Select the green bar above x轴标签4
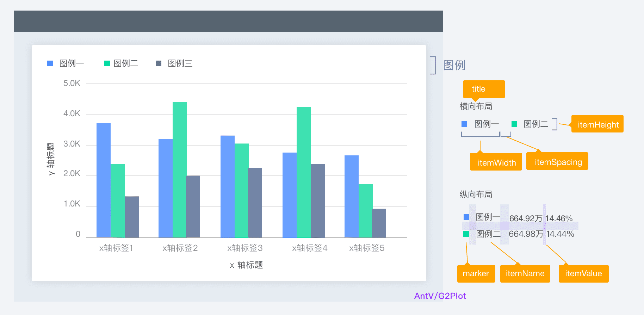Screen dimensions: 644x315 304,172
